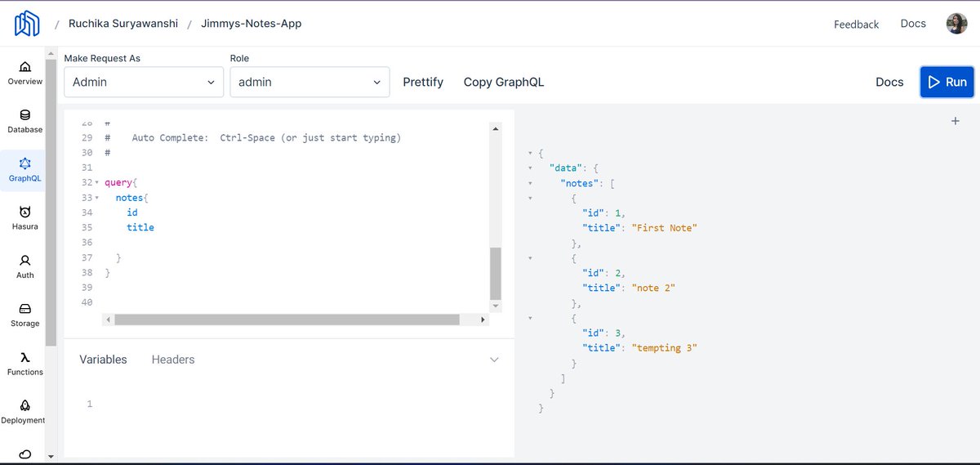Collapse the query block fold arrow at line 32

click(98, 183)
